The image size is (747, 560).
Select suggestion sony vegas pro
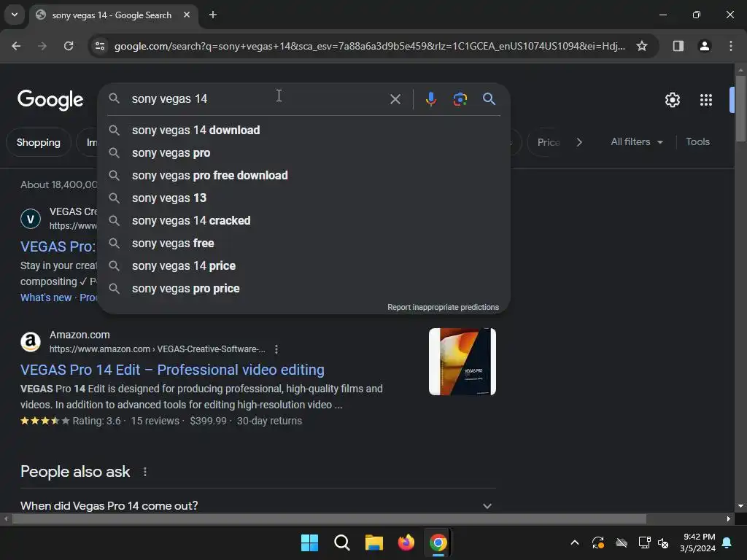304,153
